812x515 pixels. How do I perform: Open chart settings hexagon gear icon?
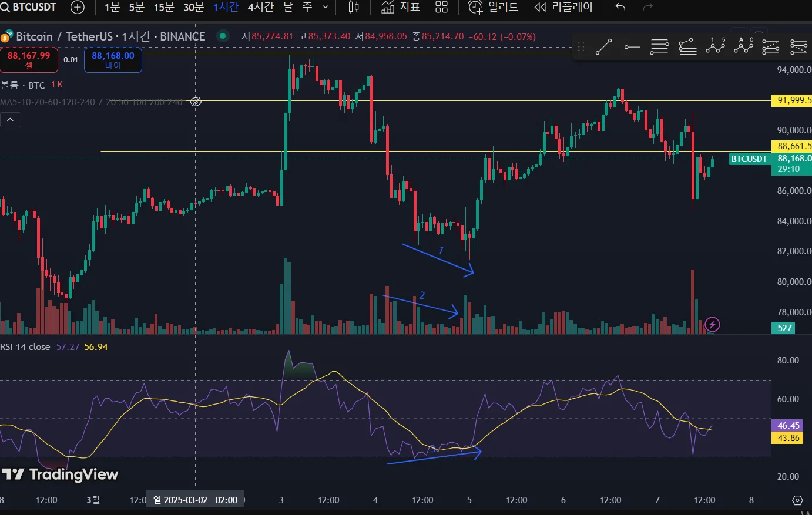tap(797, 500)
